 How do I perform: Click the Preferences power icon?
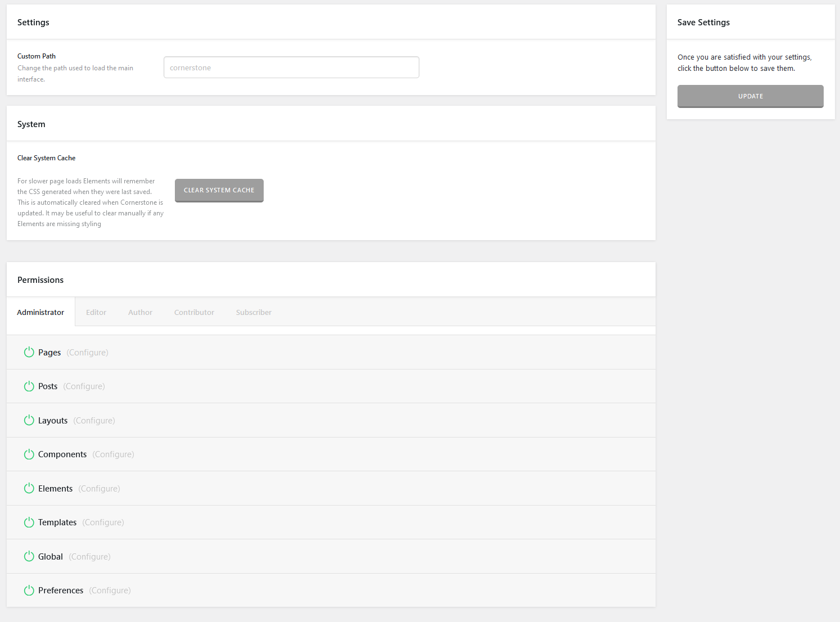[29, 591]
